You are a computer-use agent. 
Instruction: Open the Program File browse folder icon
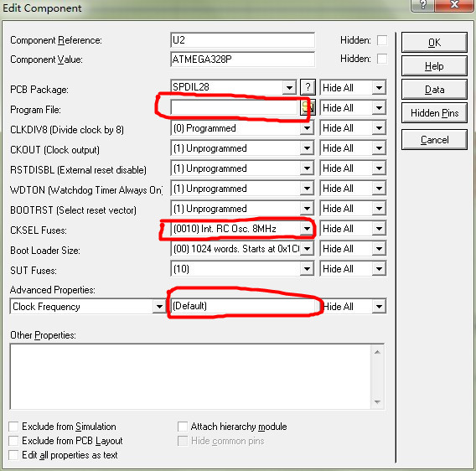click(308, 107)
